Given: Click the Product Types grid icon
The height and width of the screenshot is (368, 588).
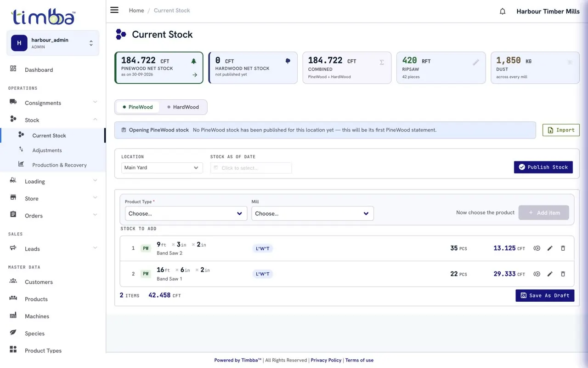Looking at the screenshot, I should point(13,350).
